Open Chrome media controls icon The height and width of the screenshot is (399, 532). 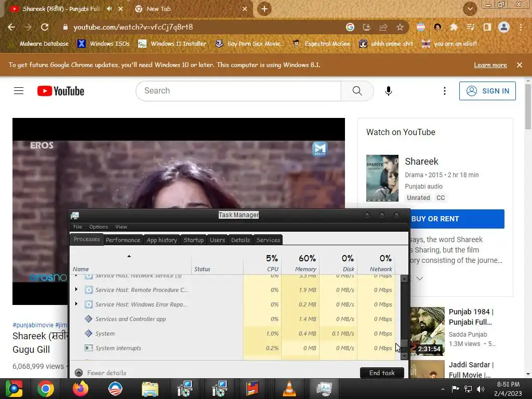tap(470, 27)
